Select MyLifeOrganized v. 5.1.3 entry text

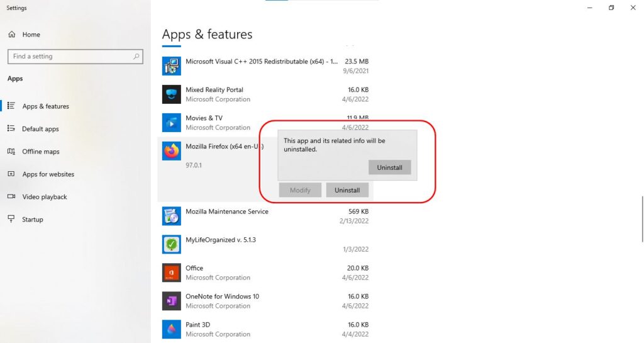[221, 240]
